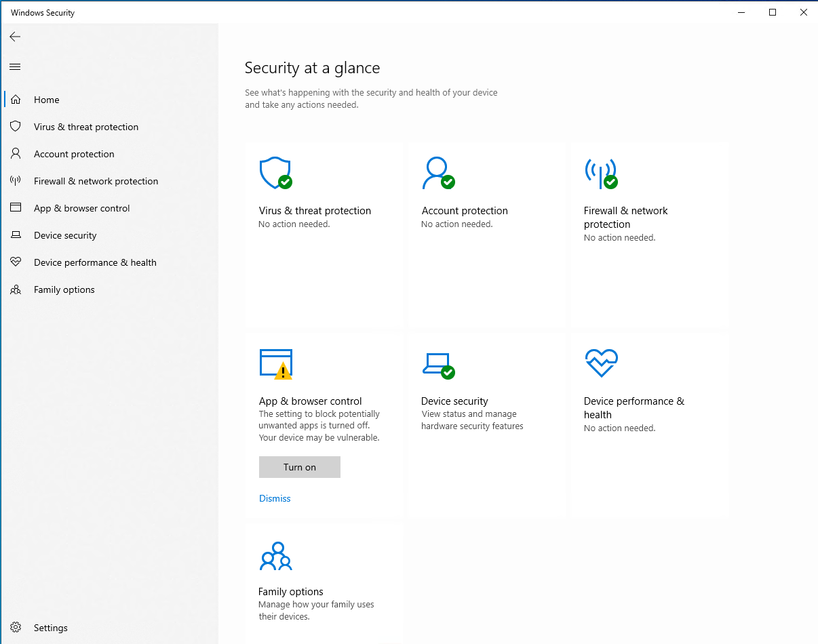Click the Firewall & network protection tile title
The image size is (818, 644).
click(x=626, y=218)
